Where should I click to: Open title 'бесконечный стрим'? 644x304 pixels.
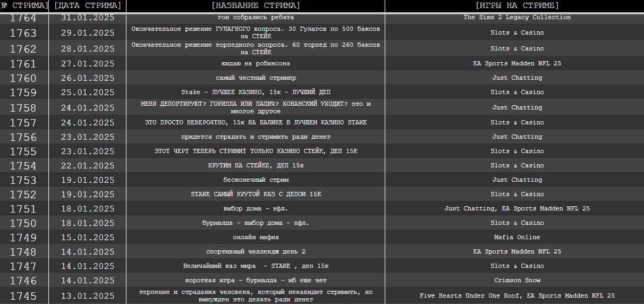click(256, 180)
